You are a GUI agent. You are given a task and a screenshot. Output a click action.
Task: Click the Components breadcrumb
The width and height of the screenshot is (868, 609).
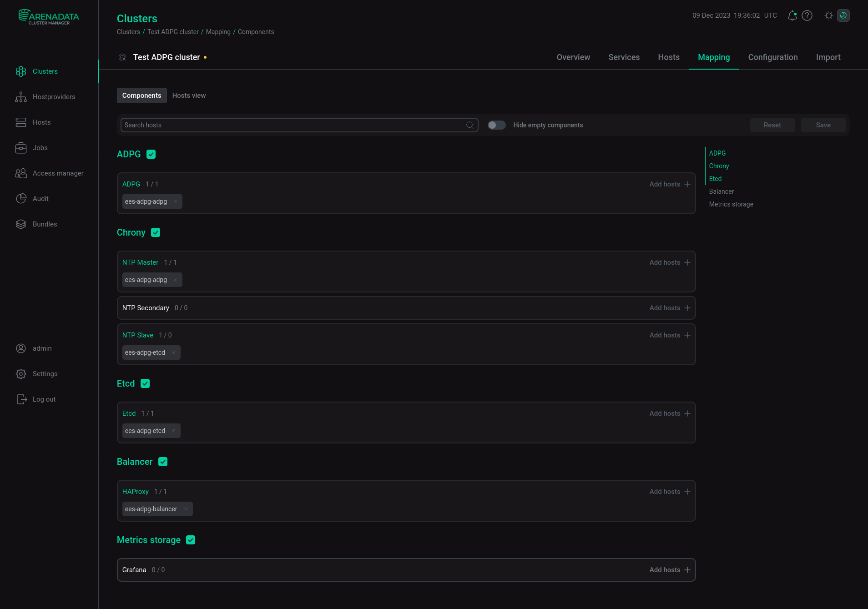256,32
